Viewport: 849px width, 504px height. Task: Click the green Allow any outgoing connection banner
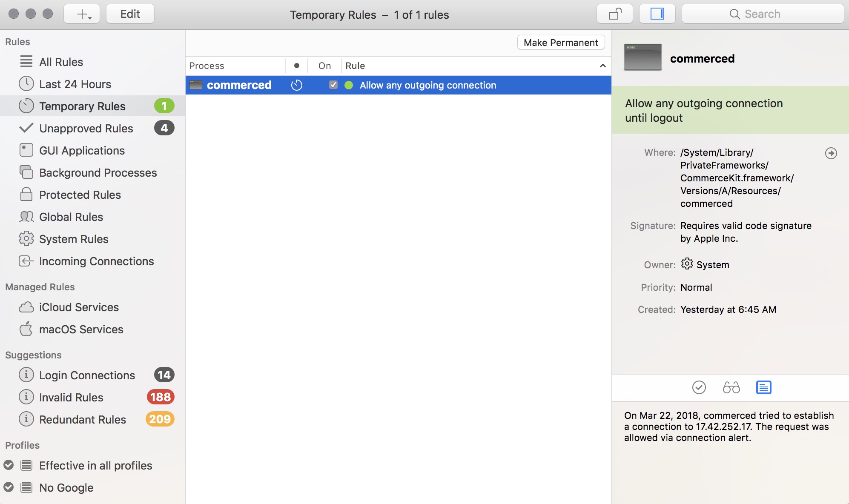pos(730,110)
